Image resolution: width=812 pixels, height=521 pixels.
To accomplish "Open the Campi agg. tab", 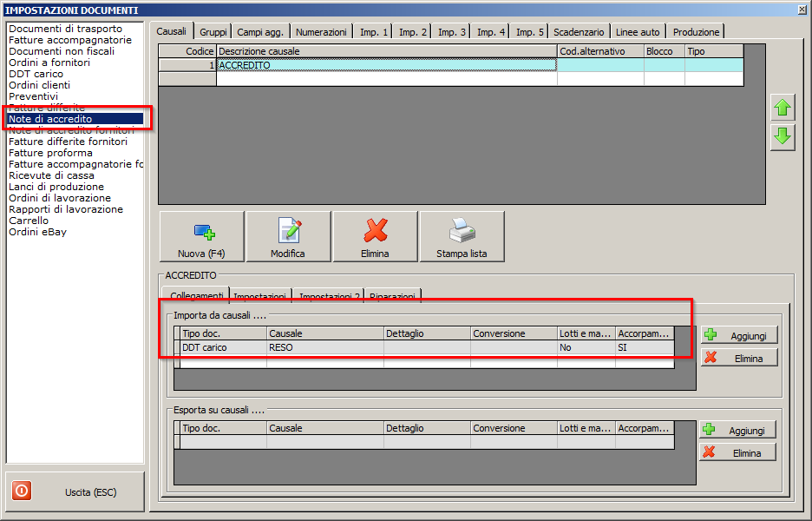I will [x=260, y=31].
